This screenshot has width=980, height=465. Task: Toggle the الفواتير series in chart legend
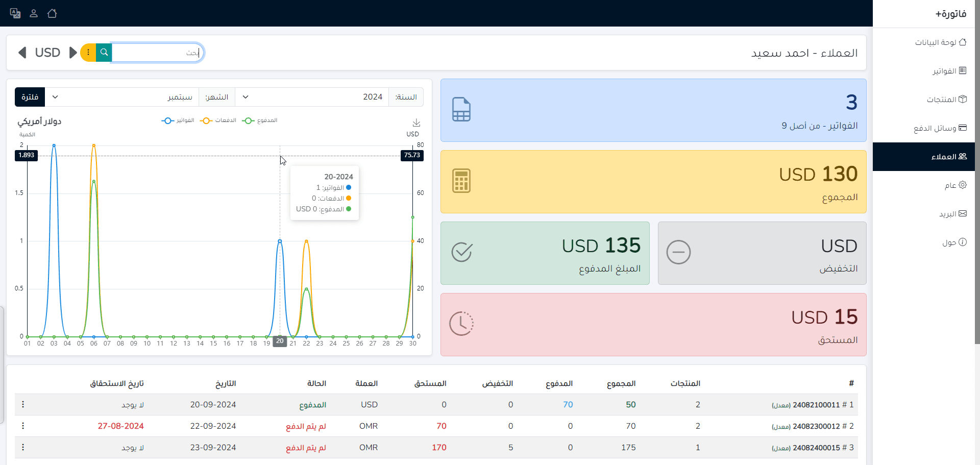coord(178,120)
